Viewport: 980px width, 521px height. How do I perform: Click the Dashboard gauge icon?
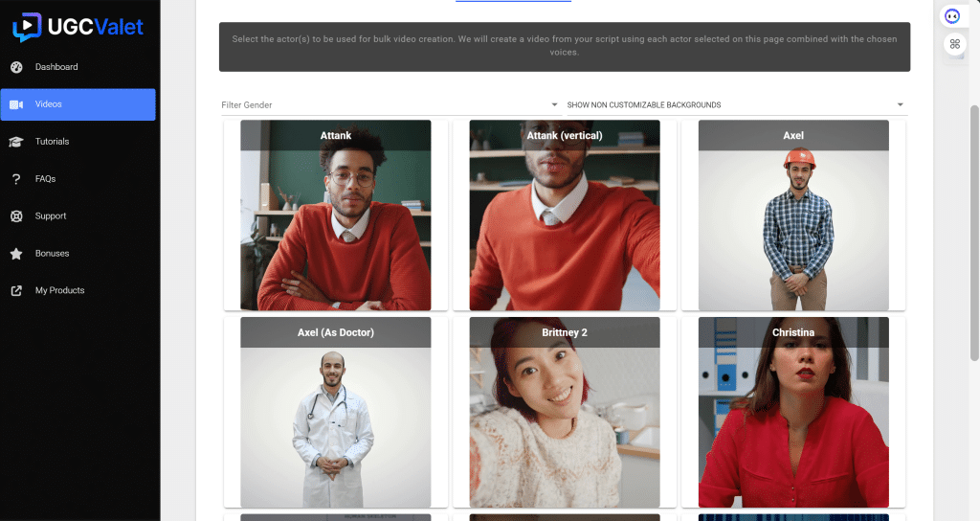[x=16, y=67]
